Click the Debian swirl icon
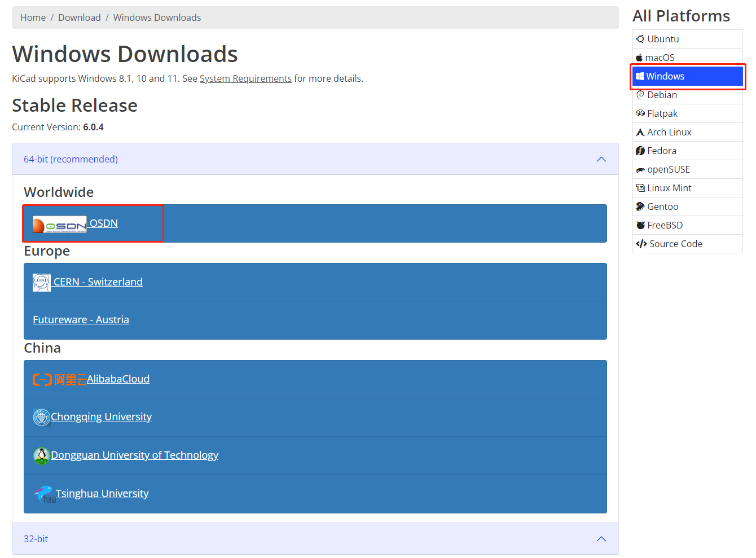The image size is (756, 558). [640, 95]
